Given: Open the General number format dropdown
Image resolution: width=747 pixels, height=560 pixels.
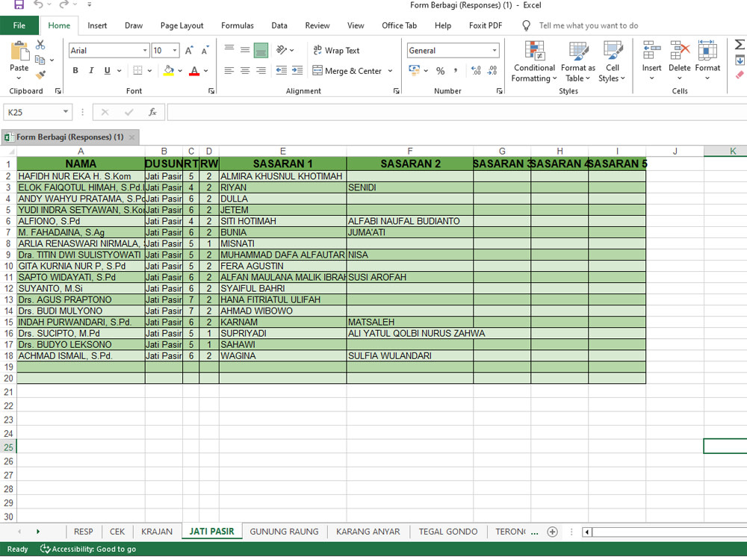Looking at the screenshot, I should 495,51.
